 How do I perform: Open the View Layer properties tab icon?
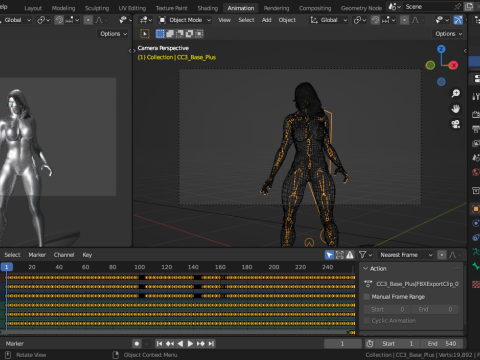(476, 144)
